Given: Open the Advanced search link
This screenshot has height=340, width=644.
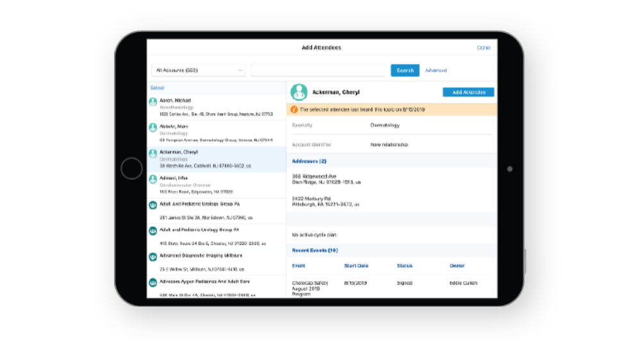Looking at the screenshot, I should pos(436,71).
